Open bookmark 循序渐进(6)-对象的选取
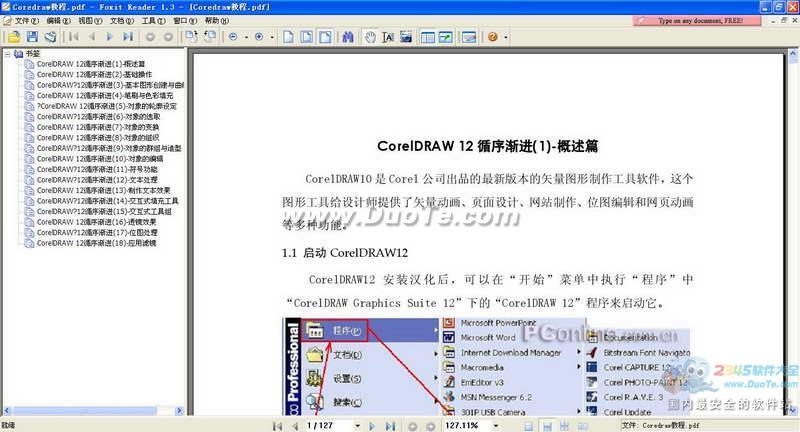This screenshot has height=432, width=800. point(98,117)
